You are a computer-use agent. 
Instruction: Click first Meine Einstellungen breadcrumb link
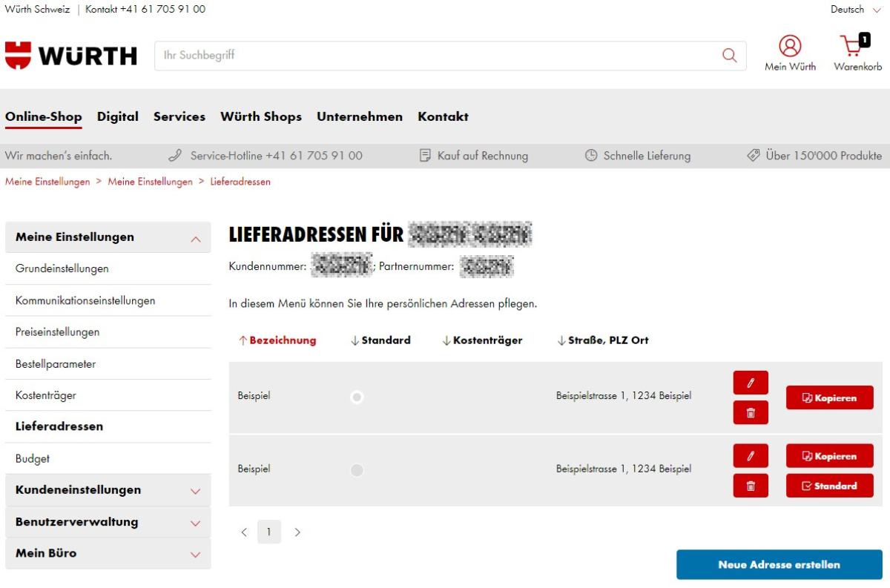tap(47, 182)
